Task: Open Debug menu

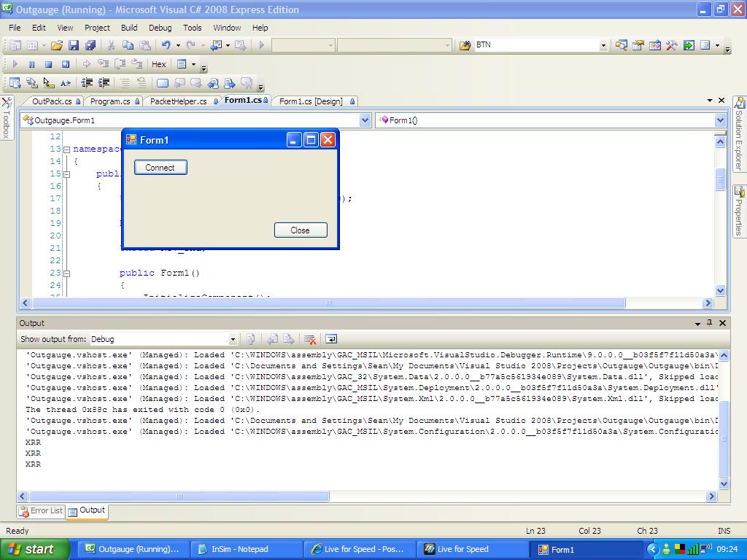Action: [160, 28]
